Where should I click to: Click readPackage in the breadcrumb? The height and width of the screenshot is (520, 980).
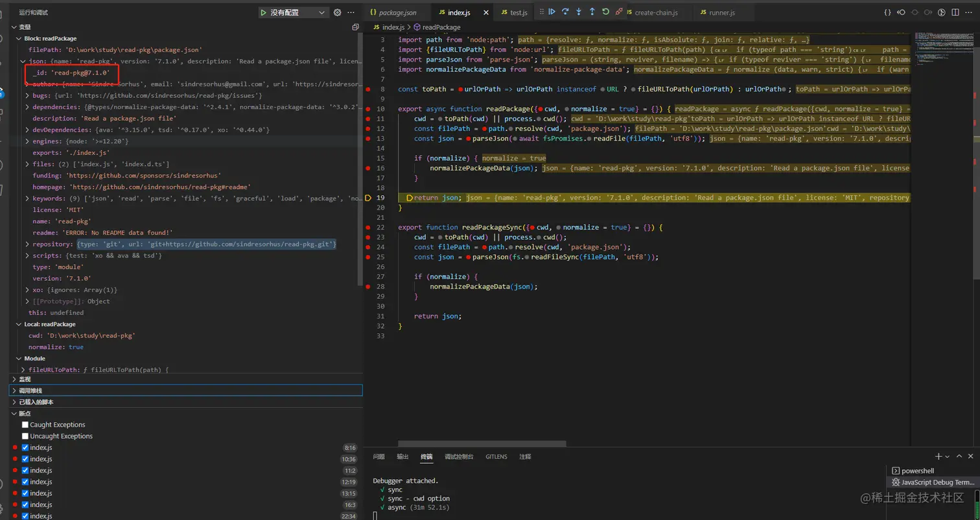pyautogui.click(x=441, y=27)
